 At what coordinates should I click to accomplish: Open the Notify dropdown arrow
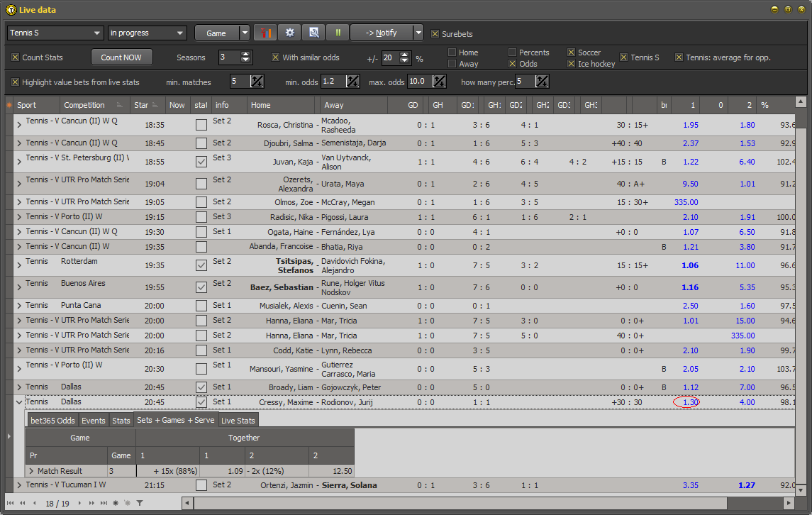[x=418, y=32]
